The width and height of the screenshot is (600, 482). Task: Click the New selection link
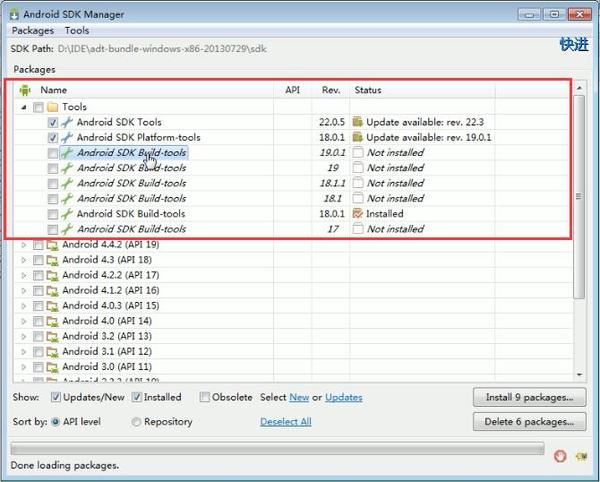pyautogui.click(x=299, y=397)
